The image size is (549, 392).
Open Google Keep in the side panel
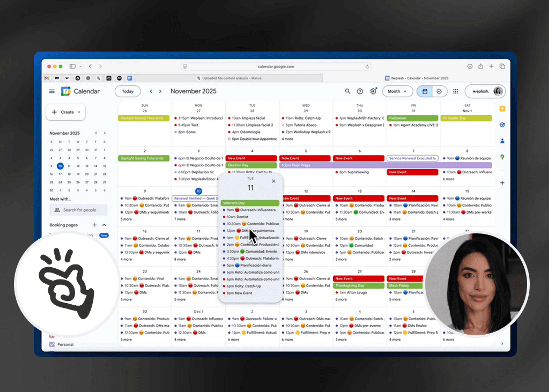(x=502, y=109)
